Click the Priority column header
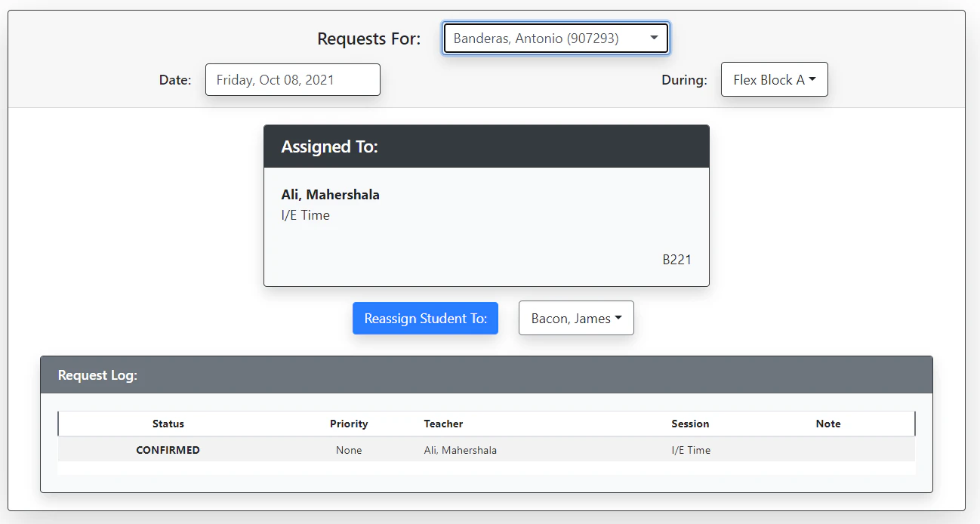Image resolution: width=980 pixels, height=524 pixels. click(x=349, y=424)
